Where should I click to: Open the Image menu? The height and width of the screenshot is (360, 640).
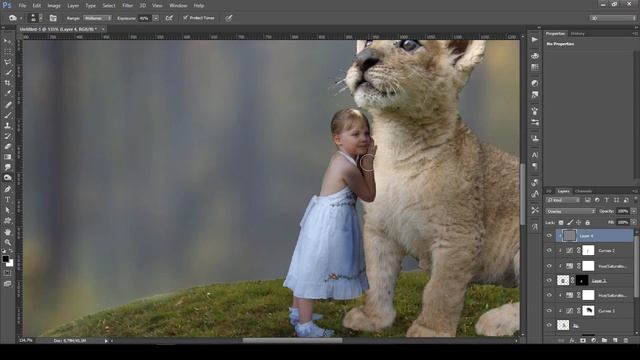point(54,6)
